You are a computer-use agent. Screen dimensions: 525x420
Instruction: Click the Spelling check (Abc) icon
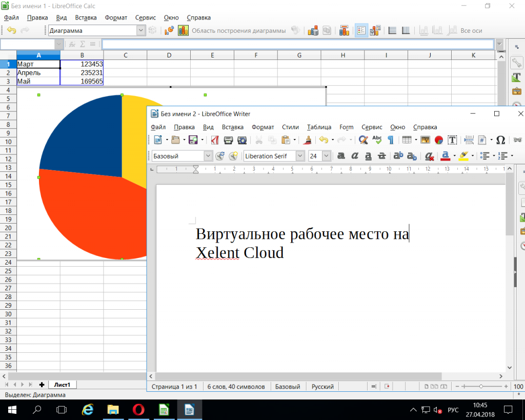tap(377, 140)
